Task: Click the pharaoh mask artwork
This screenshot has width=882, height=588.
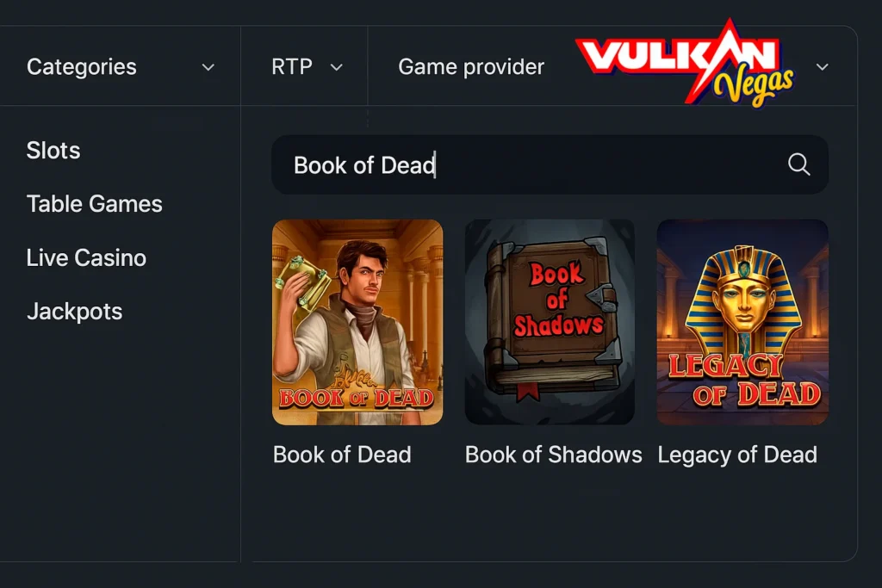Action: tap(743, 298)
